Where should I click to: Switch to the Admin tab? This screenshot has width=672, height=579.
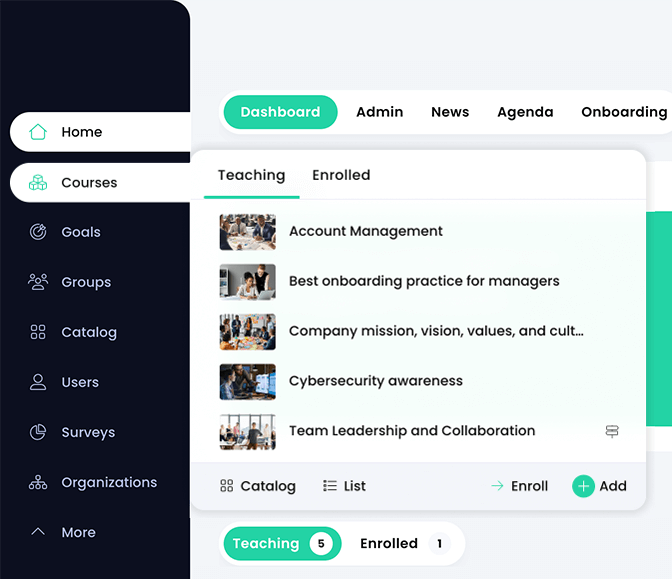380,112
